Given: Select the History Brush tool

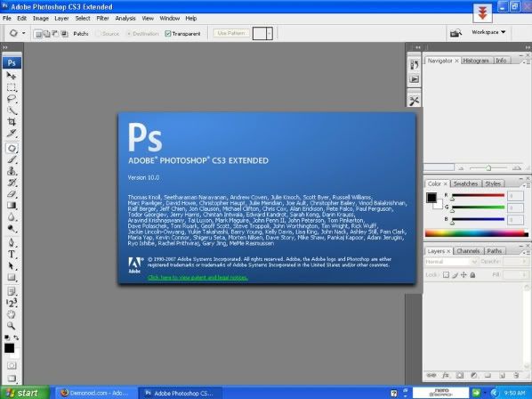Looking at the screenshot, I should click(x=12, y=183).
